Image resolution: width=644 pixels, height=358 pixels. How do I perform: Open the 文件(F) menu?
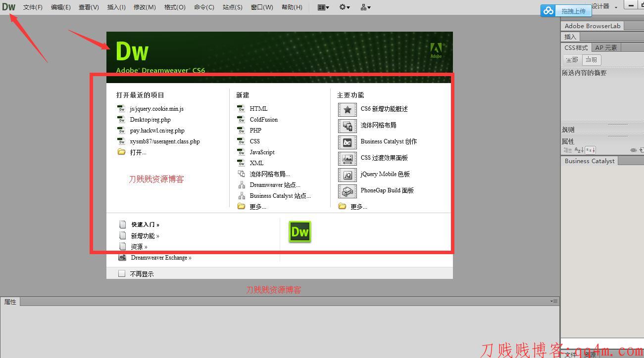coord(33,7)
